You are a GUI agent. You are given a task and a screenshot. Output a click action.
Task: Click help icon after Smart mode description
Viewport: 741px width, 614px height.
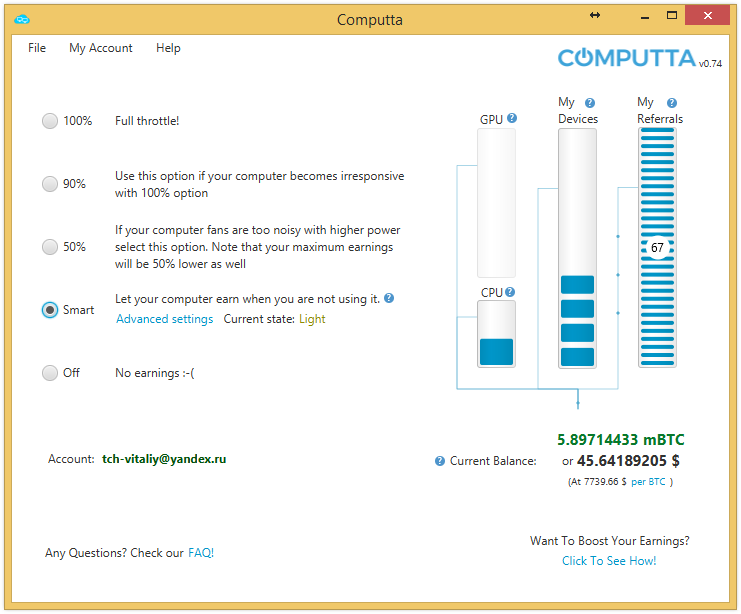tap(389, 298)
